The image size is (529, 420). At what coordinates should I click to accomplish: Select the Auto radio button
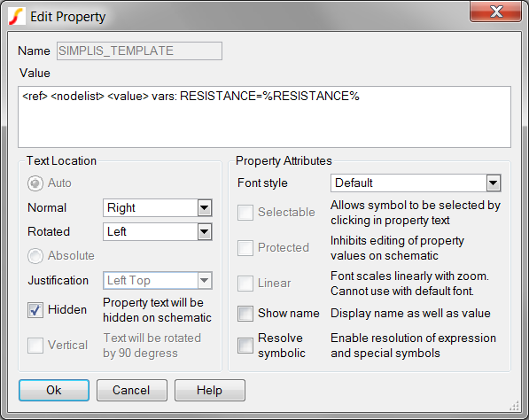coord(35,183)
